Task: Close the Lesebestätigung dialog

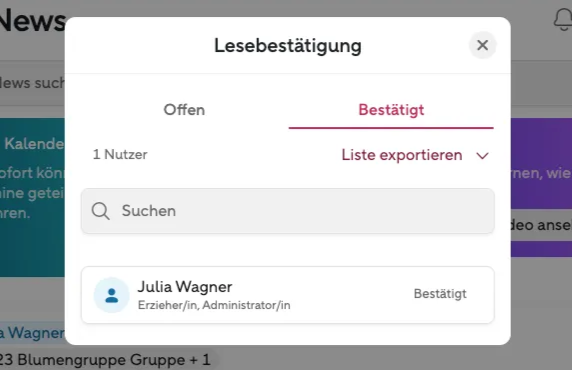Action: coord(482,45)
